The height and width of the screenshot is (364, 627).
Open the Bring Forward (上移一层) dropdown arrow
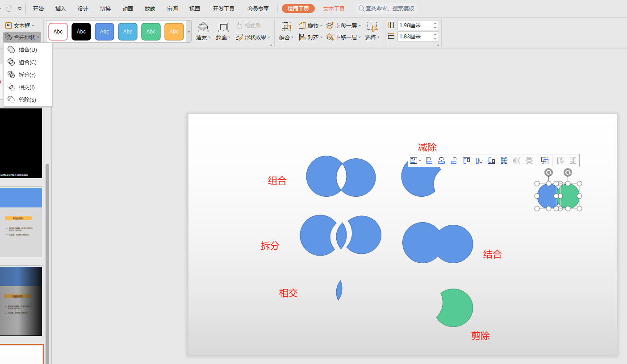coord(359,26)
